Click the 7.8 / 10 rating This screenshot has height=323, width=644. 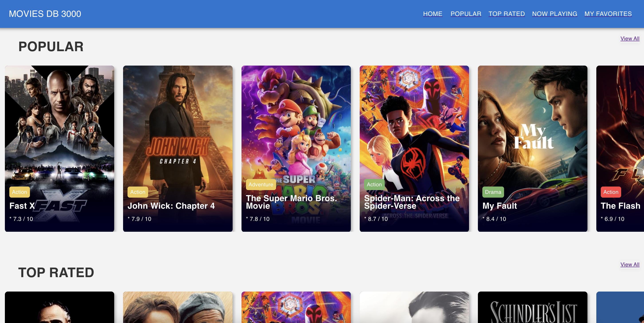[x=258, y=219]
